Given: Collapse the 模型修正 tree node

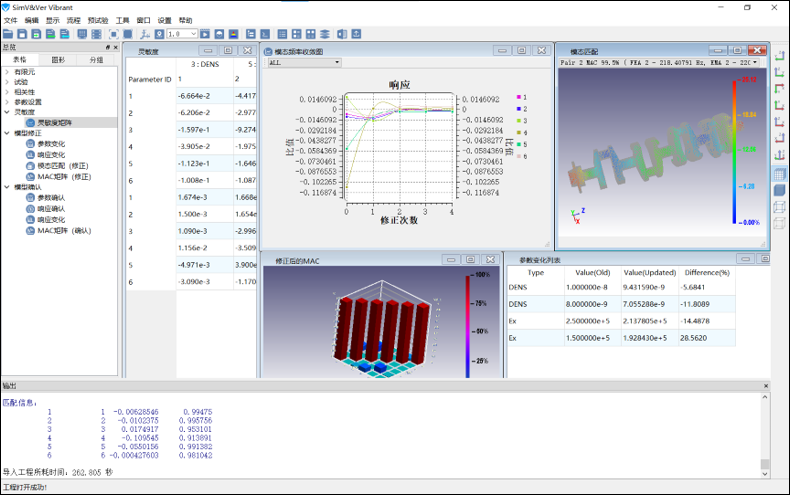Looking at the screenshot, I should (x=7, y=133).
